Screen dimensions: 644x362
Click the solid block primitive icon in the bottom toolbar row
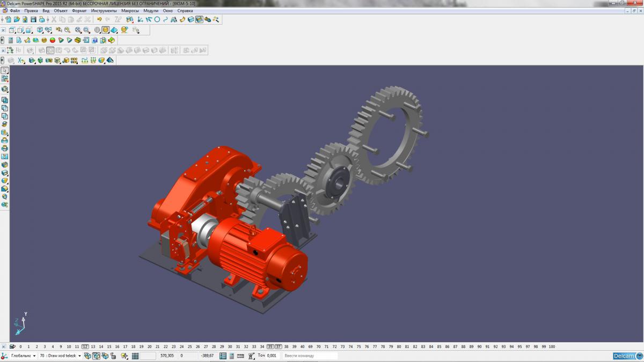pyautogui.click(x=32, y=60)
